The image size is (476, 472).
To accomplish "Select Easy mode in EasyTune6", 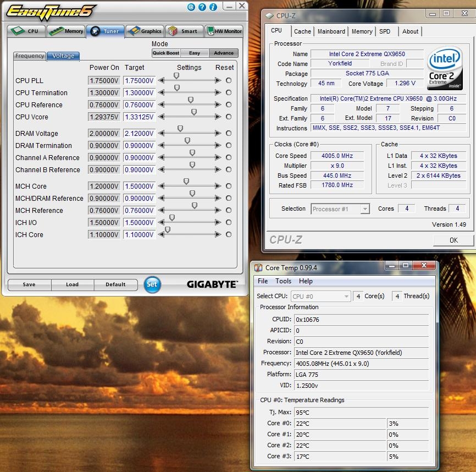I will [x=195, y=53].
